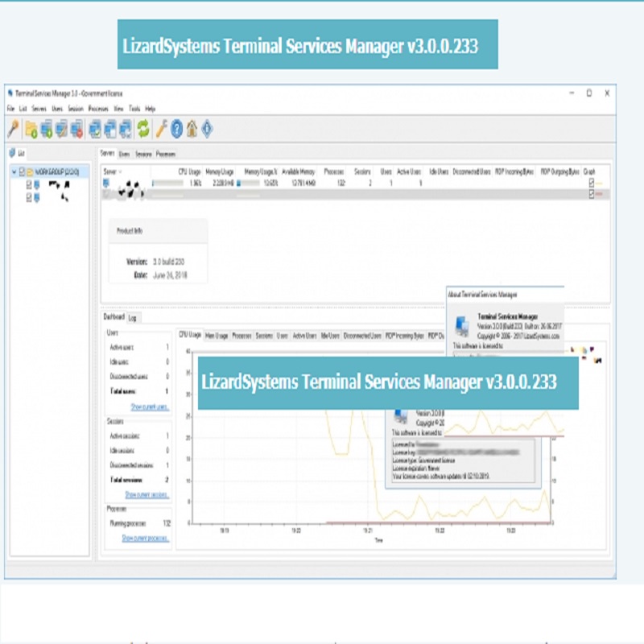Open the View menu
Image resolution: width=644 pixels, height=644 pixels.
pyautogui.click(x=118, y=109)
